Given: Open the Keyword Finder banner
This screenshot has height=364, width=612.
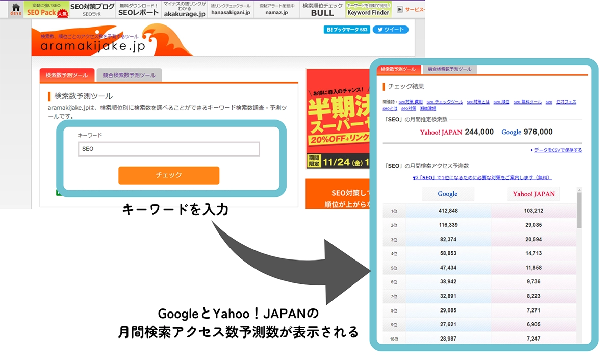Looking at the screenshot, I should (x=368, y=9).
